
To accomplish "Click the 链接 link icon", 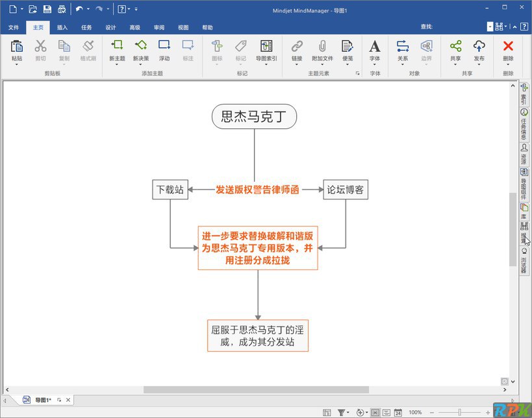I will tap(297, 46).
